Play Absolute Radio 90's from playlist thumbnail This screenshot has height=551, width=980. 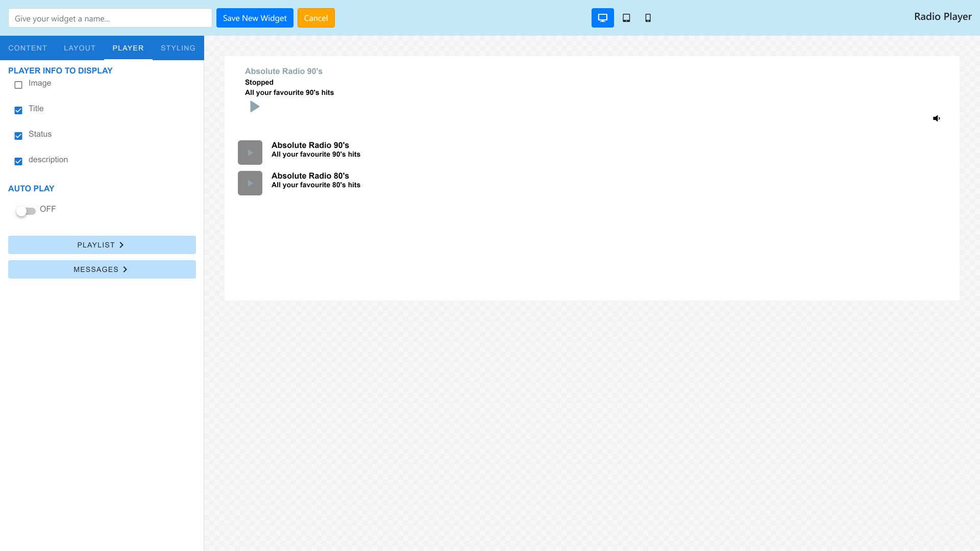(250, 153)
